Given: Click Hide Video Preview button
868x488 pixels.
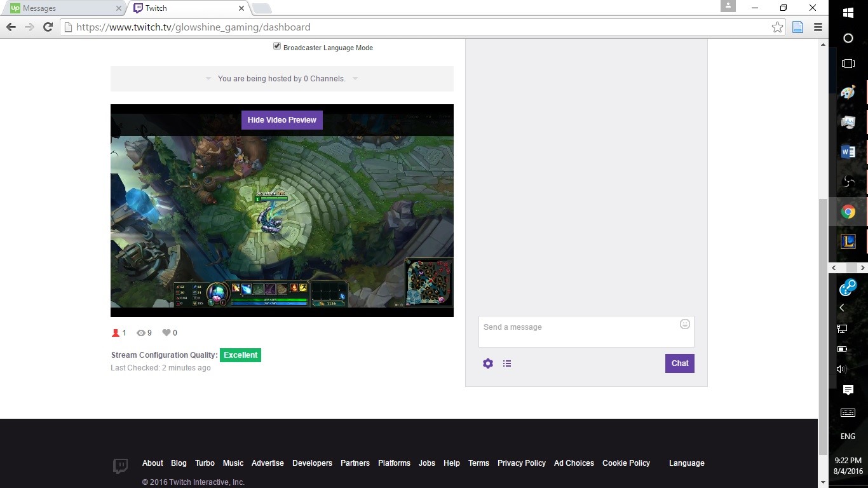Looking at the screenshot, I should 282,120.
